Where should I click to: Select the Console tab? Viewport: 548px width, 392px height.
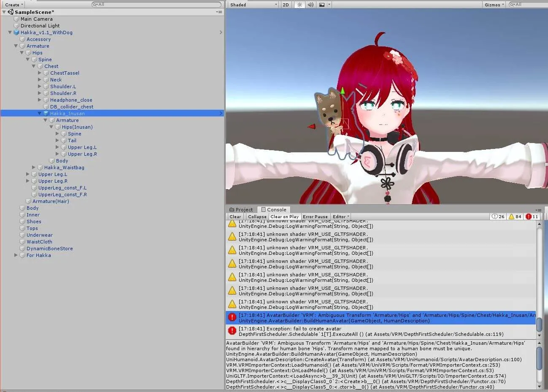coord(273,210)
